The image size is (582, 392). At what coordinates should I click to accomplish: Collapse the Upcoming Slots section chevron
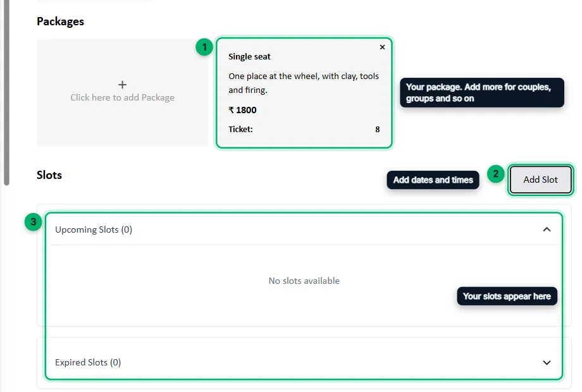[x=547, y=230]
